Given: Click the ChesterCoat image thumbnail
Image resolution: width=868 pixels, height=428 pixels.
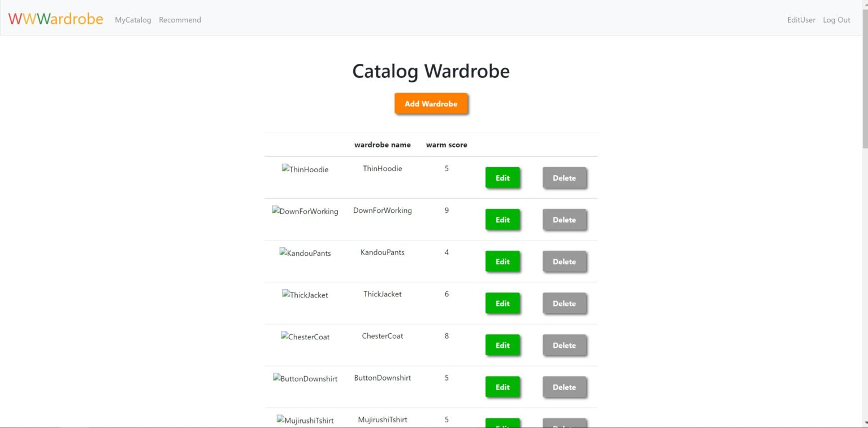Looking at the screenshot, I should point(305,337).
